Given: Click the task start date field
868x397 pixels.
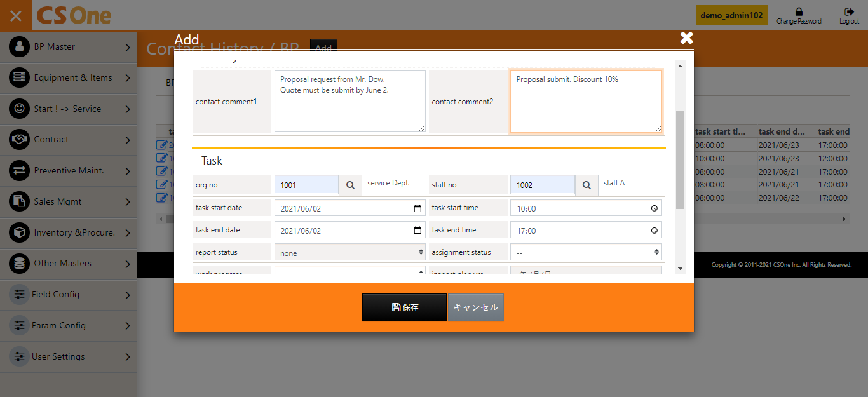Looking at the screenshot, I should point(350,208).
